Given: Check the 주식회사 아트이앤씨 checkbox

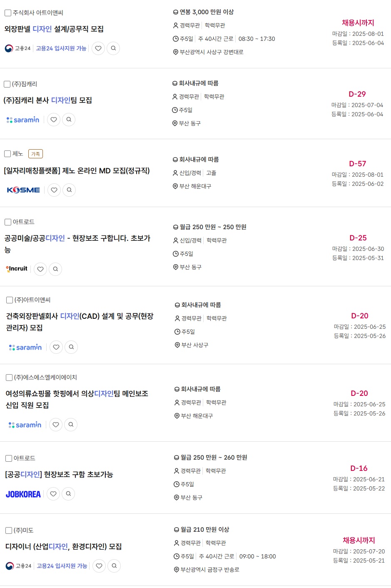Looking at the screenshot, I should [8, 13].
